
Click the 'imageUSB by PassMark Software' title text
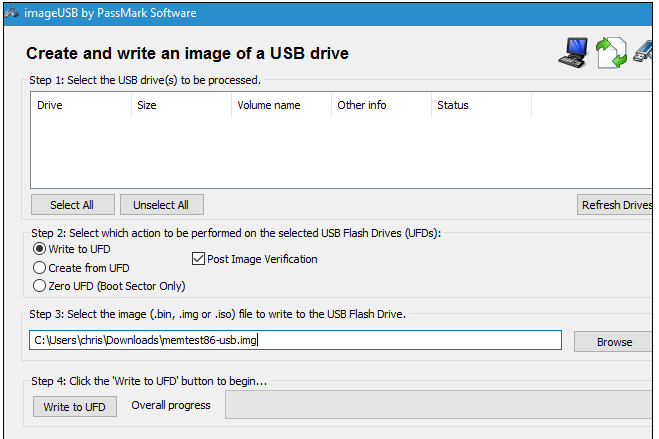[110, 13]
